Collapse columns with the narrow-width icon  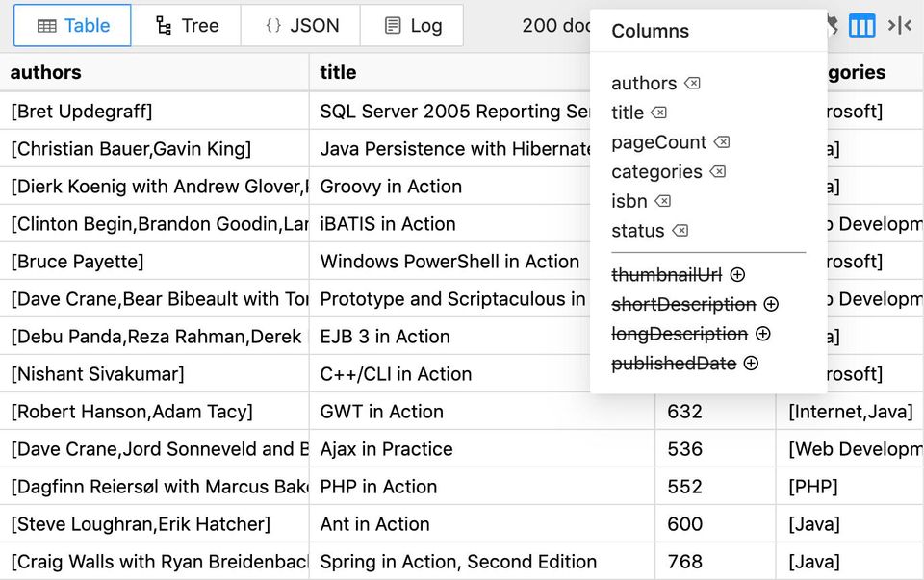tap(900, 26)
